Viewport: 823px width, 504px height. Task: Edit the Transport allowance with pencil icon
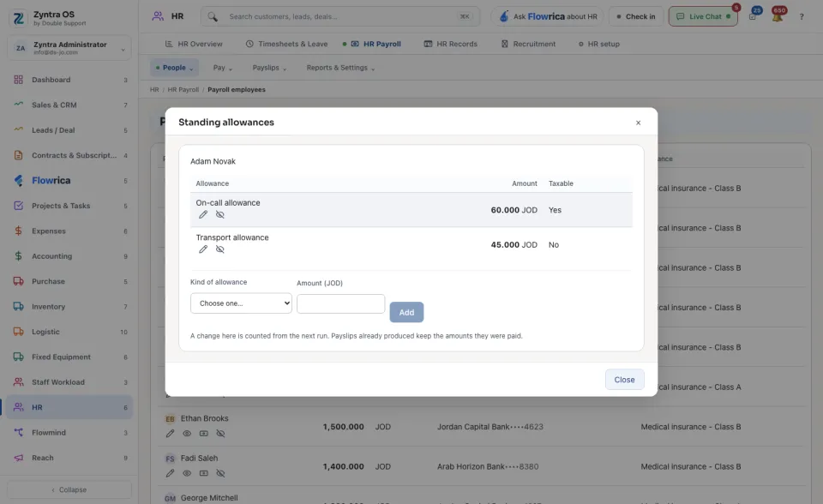[x=203, y=249]
